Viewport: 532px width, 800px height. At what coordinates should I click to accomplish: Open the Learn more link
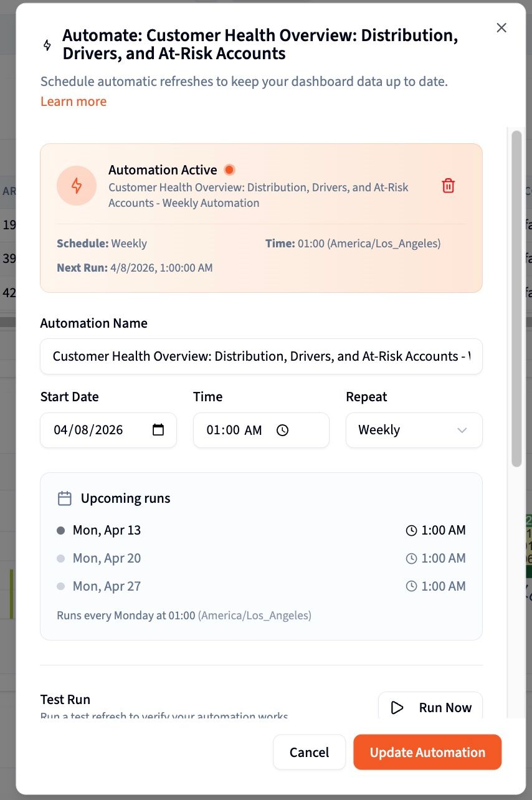coord(73,101)
